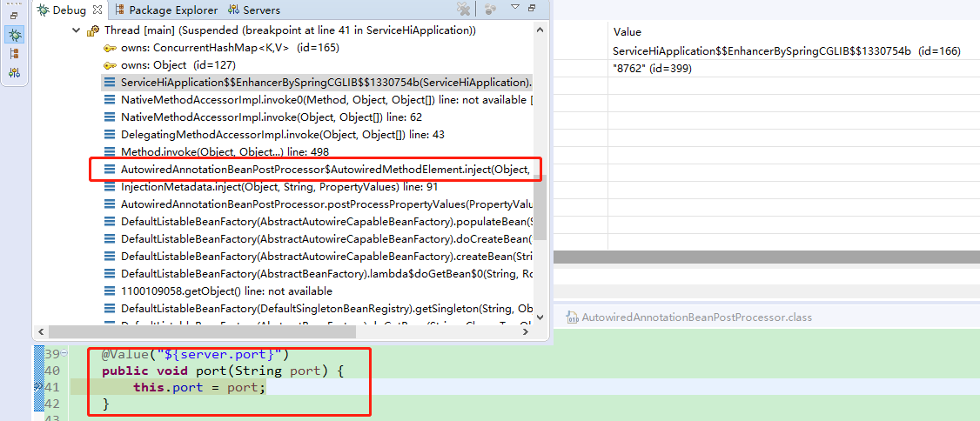Select the createBean stack frame

click(x=327, y=257)
